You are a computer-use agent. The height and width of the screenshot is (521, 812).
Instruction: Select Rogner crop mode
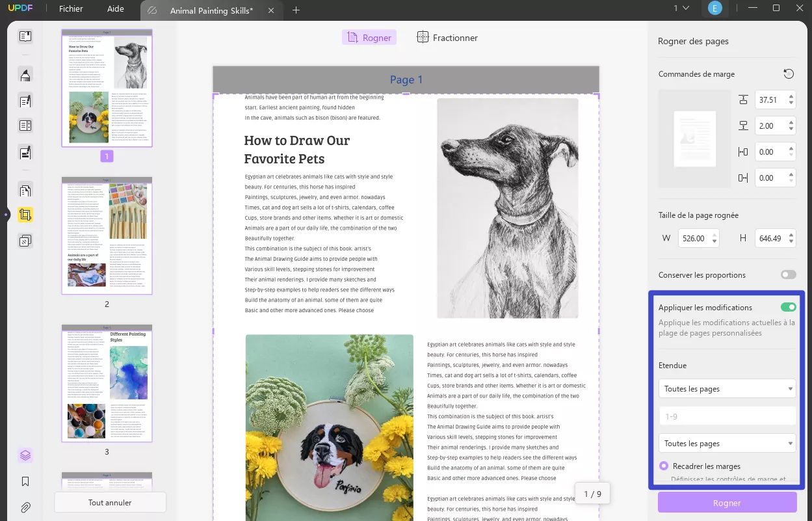pos(369,38)
